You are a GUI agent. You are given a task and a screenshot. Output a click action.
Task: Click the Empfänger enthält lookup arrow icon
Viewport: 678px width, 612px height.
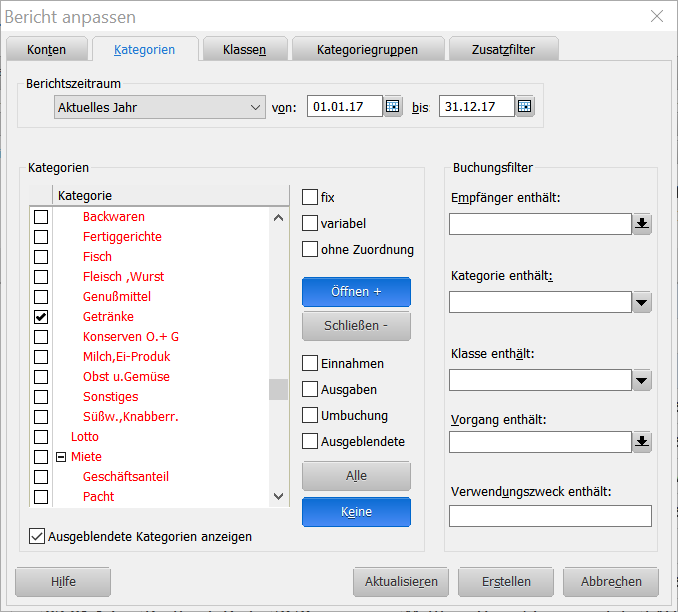(642, 224)
